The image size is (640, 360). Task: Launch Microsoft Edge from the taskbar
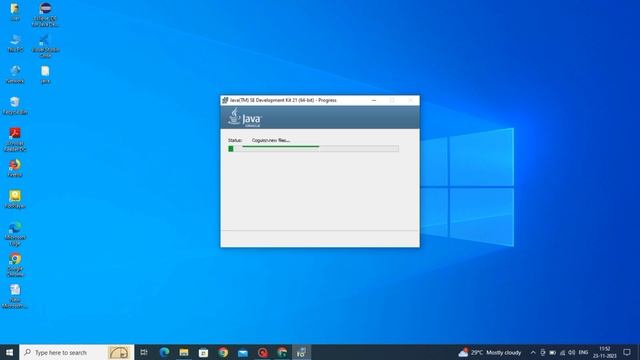coord(164,352)
